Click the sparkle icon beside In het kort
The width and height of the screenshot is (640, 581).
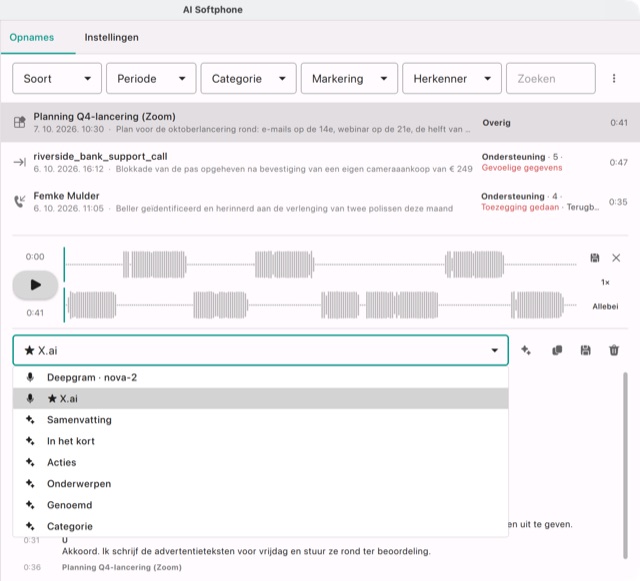(30, 441)
